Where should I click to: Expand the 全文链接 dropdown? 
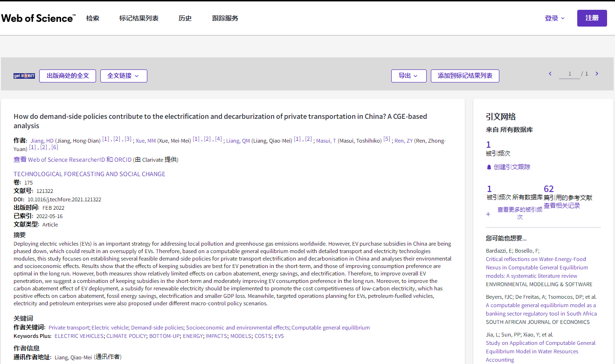(x=124, y=76)
